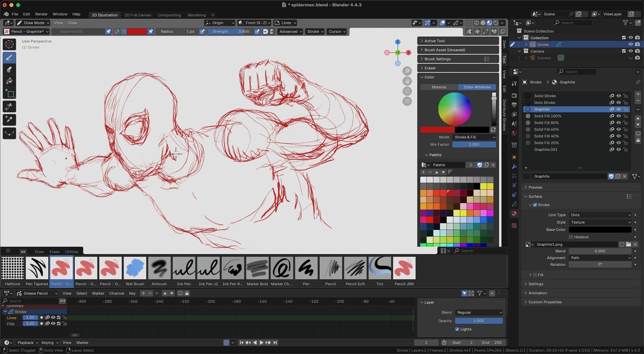This screenshot has height=354, width=644.
Task: Select the Interpolate tool
Action: click(9, 133)
